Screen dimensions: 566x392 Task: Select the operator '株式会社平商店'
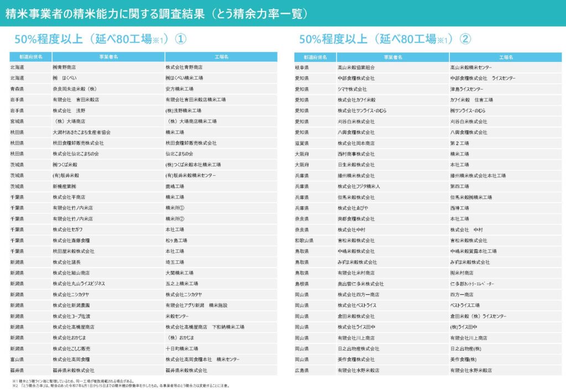[69, 197]
